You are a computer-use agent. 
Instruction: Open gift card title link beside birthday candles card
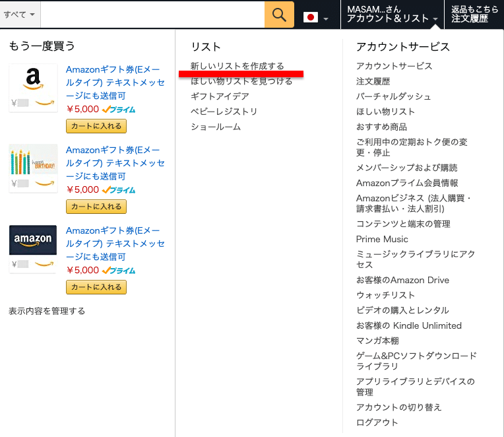[x=115, y=163]
